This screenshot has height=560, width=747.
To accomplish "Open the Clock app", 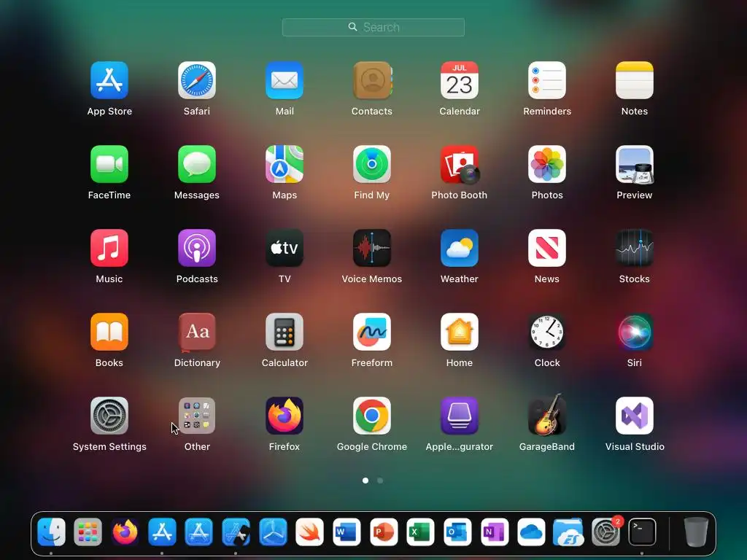I will 547,332.
